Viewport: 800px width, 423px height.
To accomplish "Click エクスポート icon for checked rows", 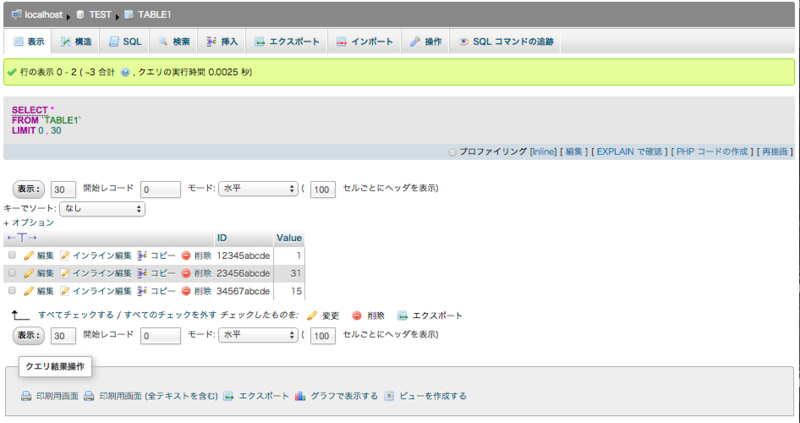I will [403, 316].
